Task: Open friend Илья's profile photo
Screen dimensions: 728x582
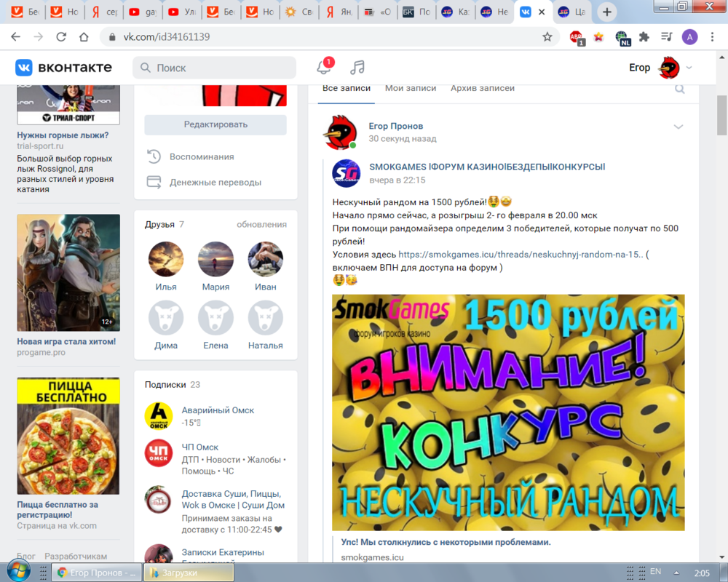Action: 166,259
